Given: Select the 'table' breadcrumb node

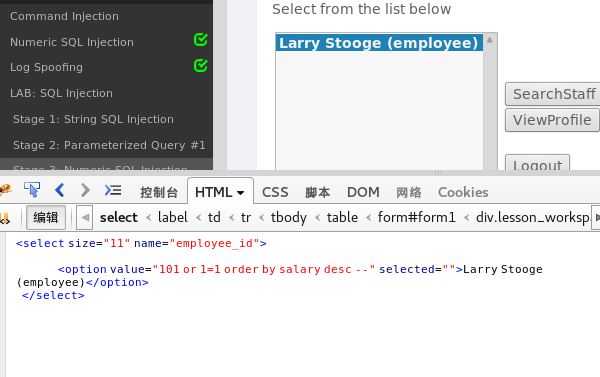Looking at the screenshot, I should (342, 217).
